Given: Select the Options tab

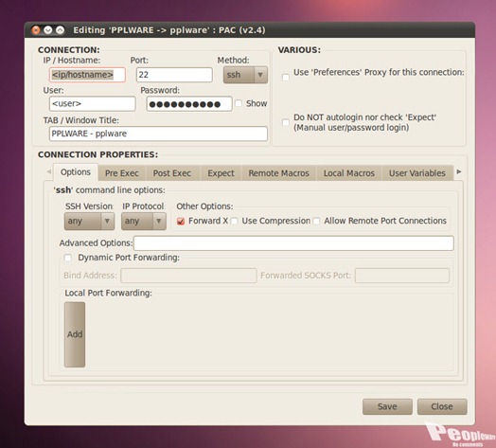Looking at the screenshot, I should [76, 172].
